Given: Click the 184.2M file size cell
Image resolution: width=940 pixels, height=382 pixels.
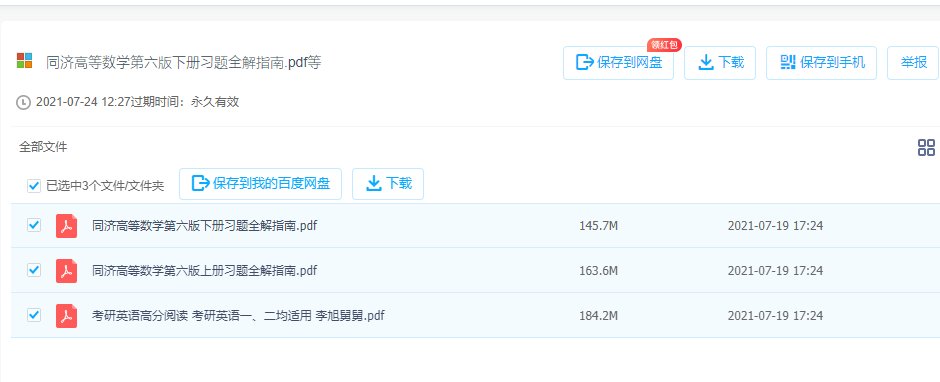Looking at the screenshot, I should point(598,315).
